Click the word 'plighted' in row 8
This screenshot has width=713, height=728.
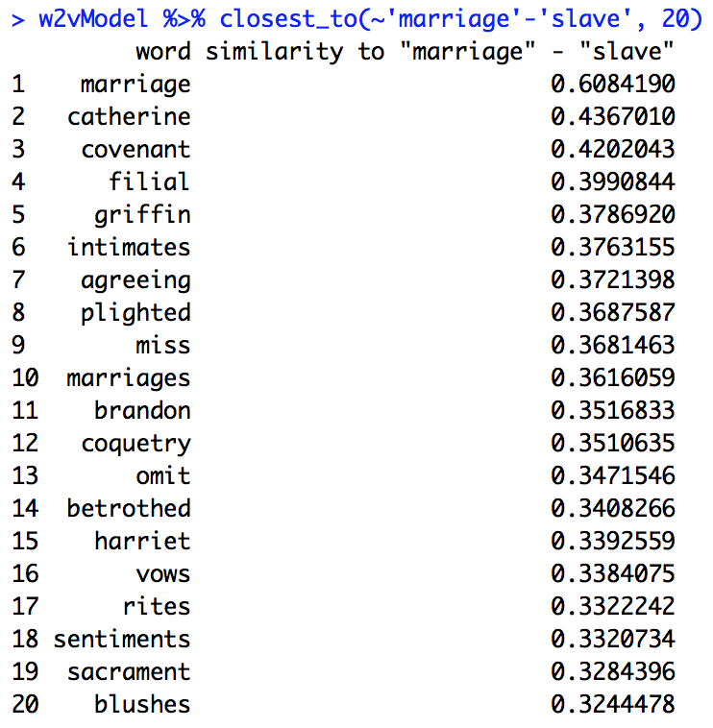[x=135, y=313]
